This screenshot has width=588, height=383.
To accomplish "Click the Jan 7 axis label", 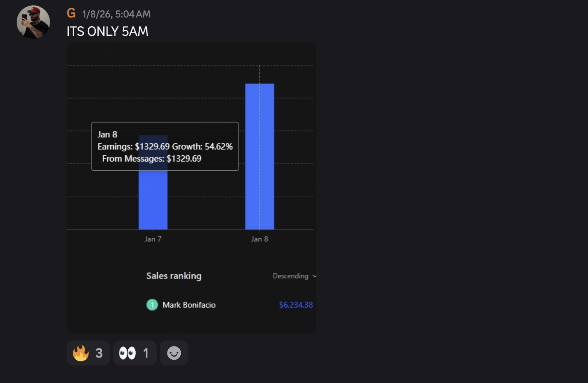I will coord(153,239).
